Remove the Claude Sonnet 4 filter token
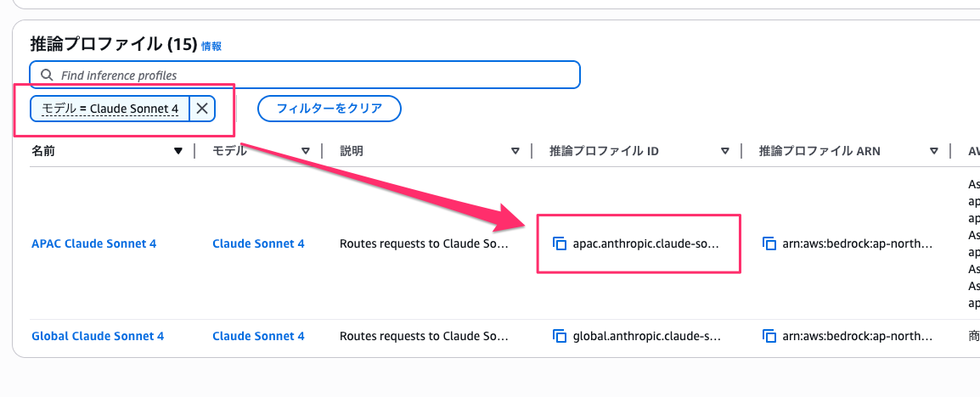 (202, 109)
